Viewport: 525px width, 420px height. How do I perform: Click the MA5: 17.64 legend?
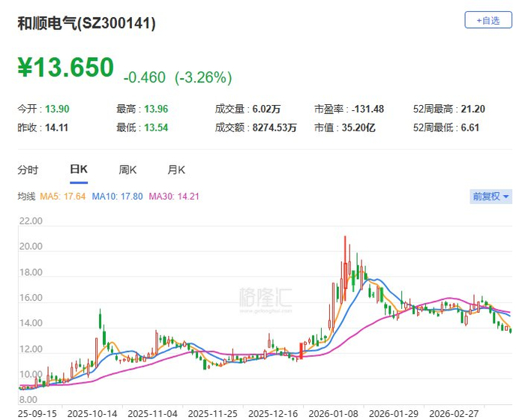(62, 196)
